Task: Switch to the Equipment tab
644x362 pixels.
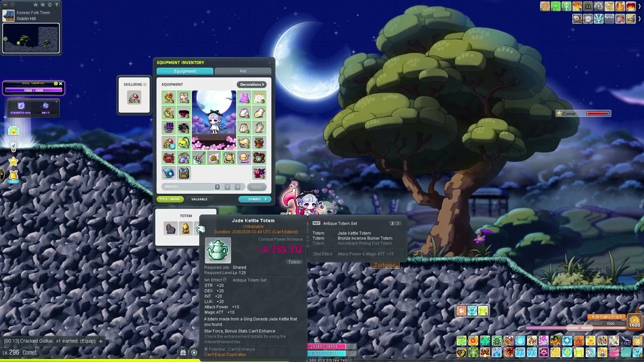Action: click(185, 71)
